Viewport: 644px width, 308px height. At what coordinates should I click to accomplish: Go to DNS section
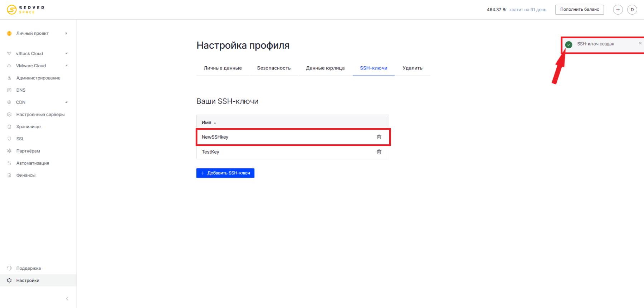pos(21,90)
